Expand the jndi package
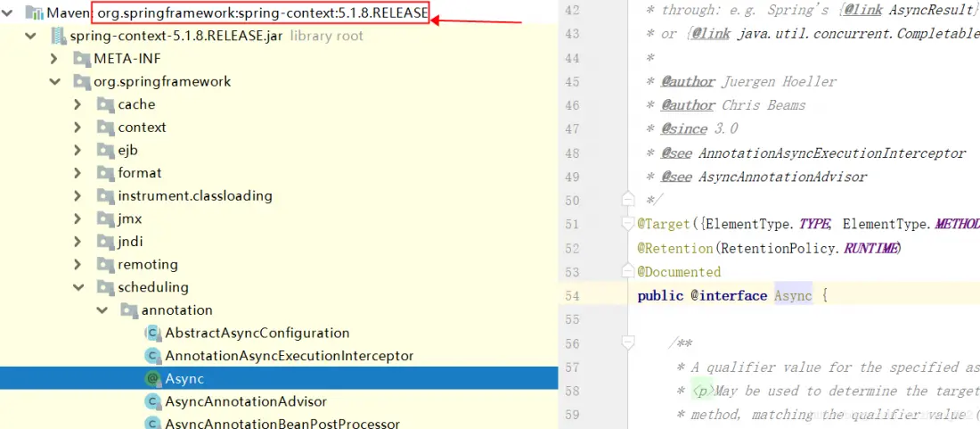 coord(78,242)
